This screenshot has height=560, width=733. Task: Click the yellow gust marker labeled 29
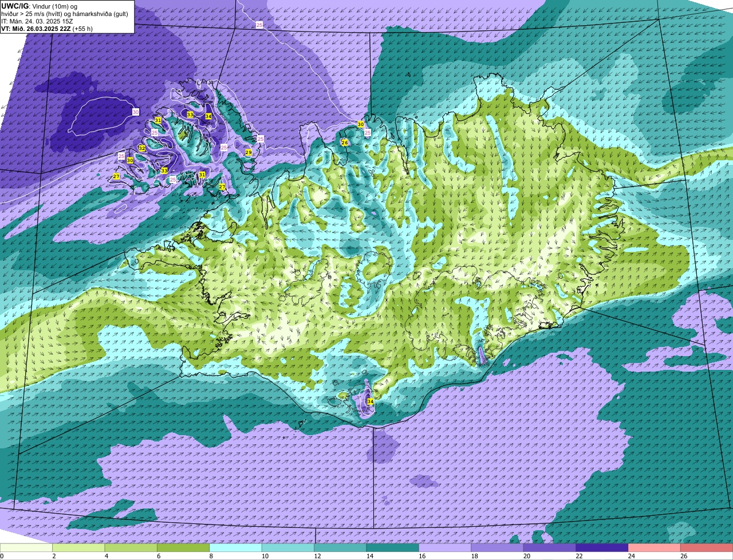(x=249, y=152)
